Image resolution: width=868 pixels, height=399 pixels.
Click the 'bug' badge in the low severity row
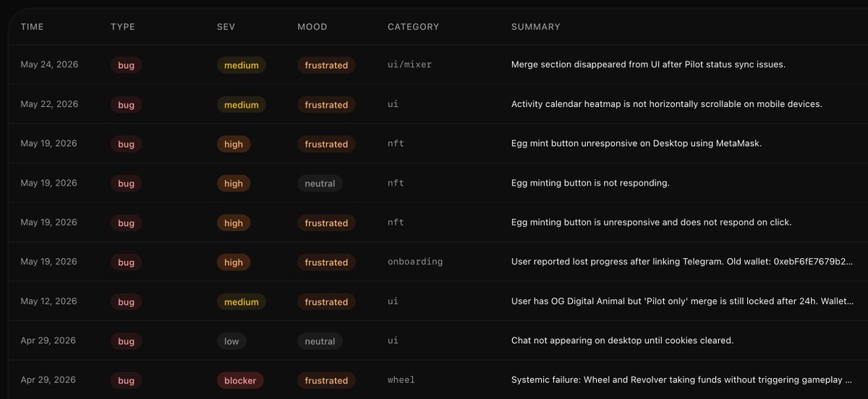[x=127, y=341]
